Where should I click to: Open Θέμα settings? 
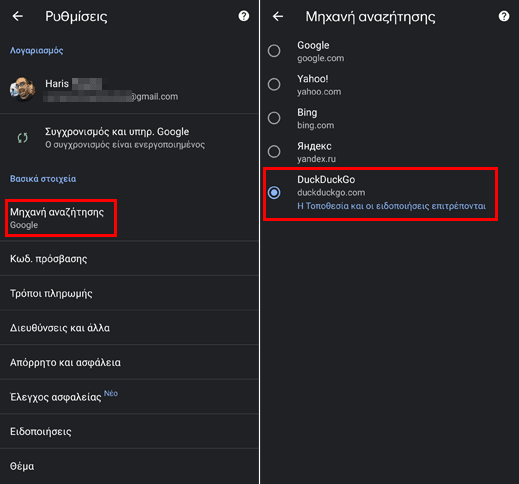pyautogui.click(x=129, y=466)
